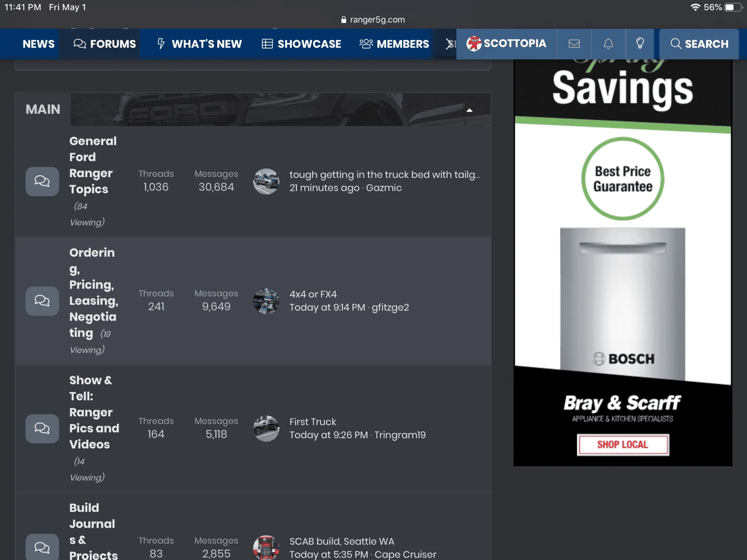Viewport: 747px width, 560px height.
Task: Tap the Wi-Fi status icon
Action: 695,7
